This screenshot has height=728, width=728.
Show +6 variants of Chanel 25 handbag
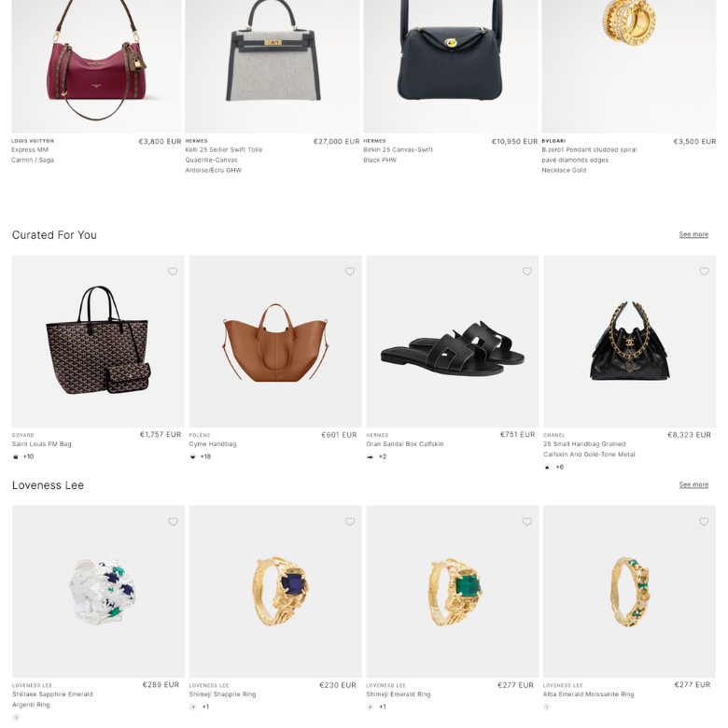click(x=559, y=467)
